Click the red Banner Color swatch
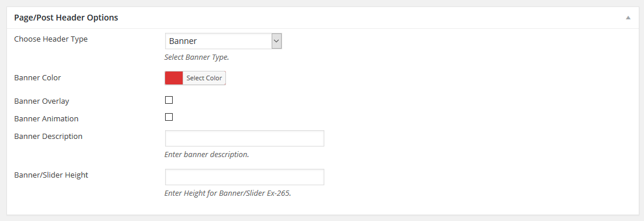 [x=174, y=78]
